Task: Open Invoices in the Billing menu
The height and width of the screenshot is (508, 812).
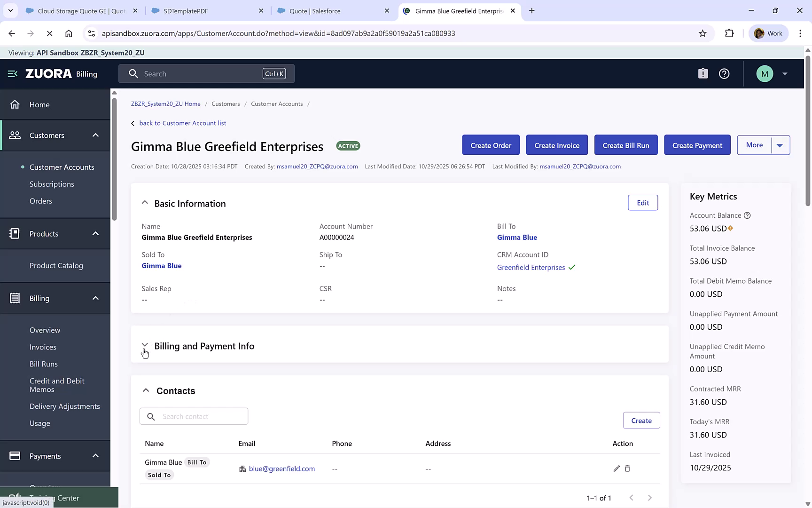Action: pos(43,347)
